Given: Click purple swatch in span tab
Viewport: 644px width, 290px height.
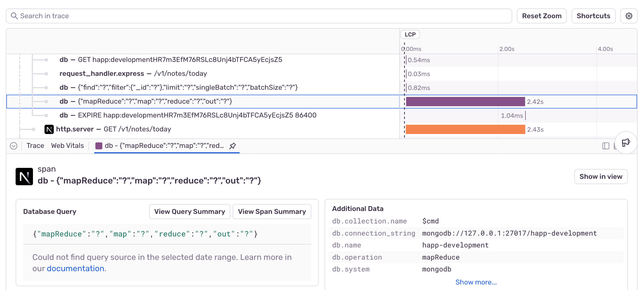Looking at the screenshot, I should (99, 146).
